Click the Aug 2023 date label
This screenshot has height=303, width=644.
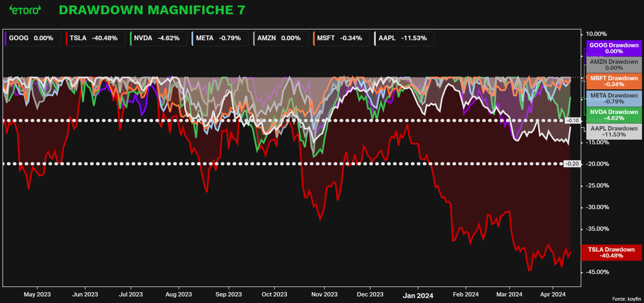[x=178, y=294]
